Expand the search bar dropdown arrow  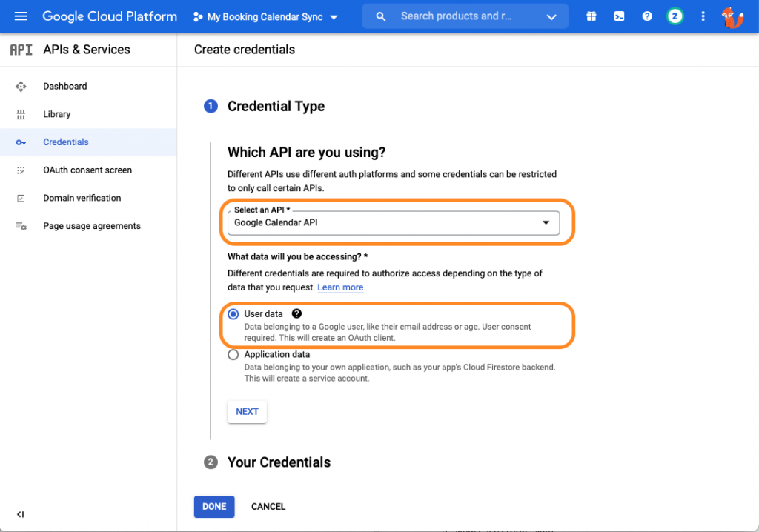pos(551,17)
